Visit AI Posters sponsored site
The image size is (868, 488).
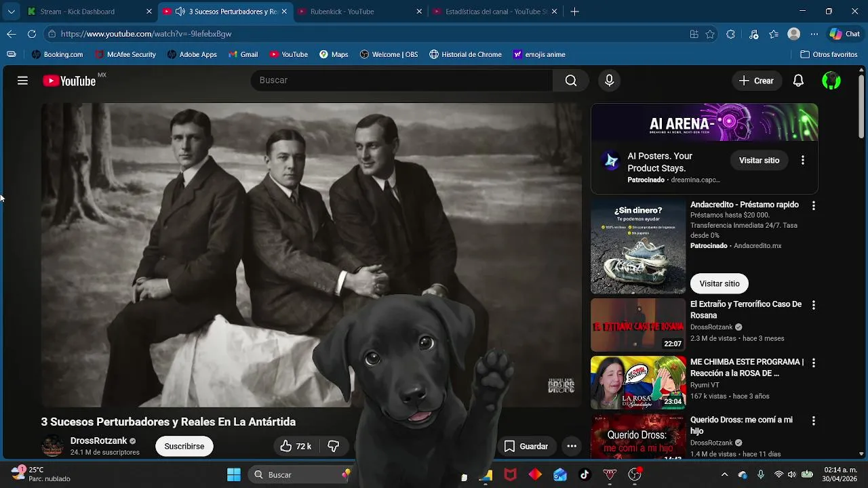(759, 161)
